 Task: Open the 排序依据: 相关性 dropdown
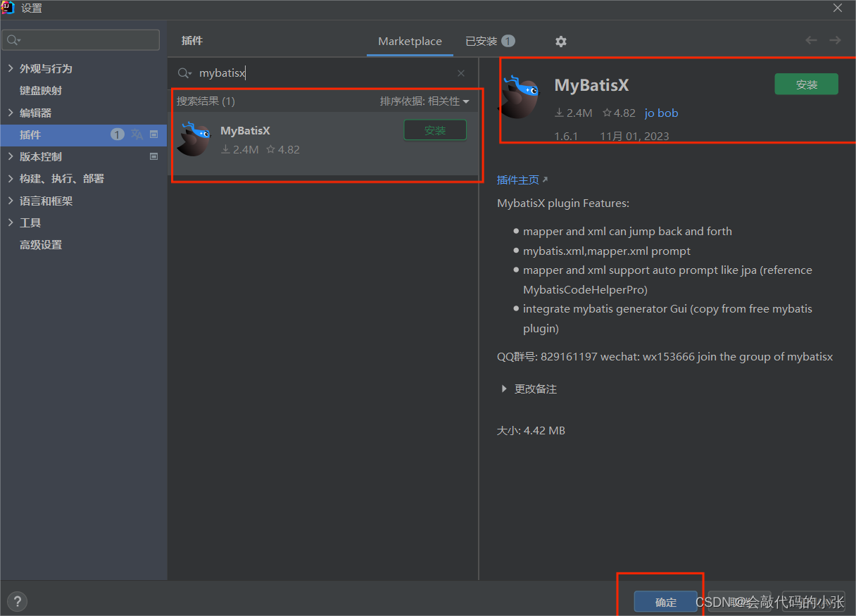point(424,101)
